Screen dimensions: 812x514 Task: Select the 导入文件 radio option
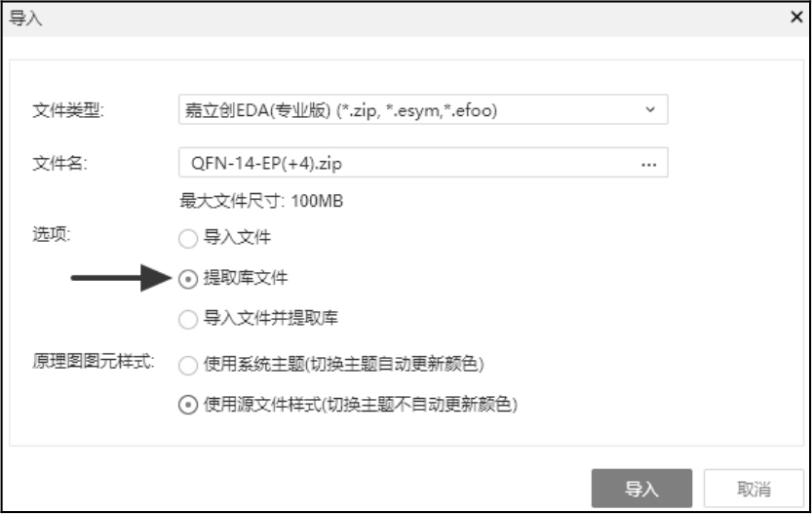tap(187, 237)
